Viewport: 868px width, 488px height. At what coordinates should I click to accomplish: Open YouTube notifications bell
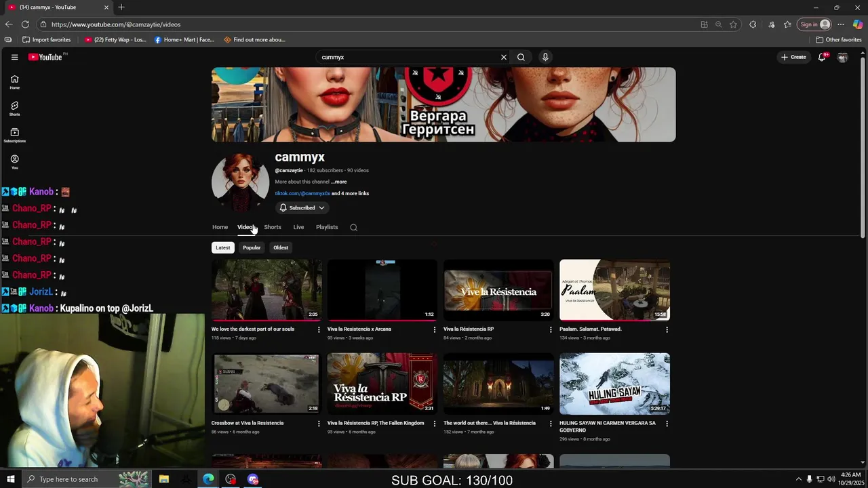(x=822, y=57)
